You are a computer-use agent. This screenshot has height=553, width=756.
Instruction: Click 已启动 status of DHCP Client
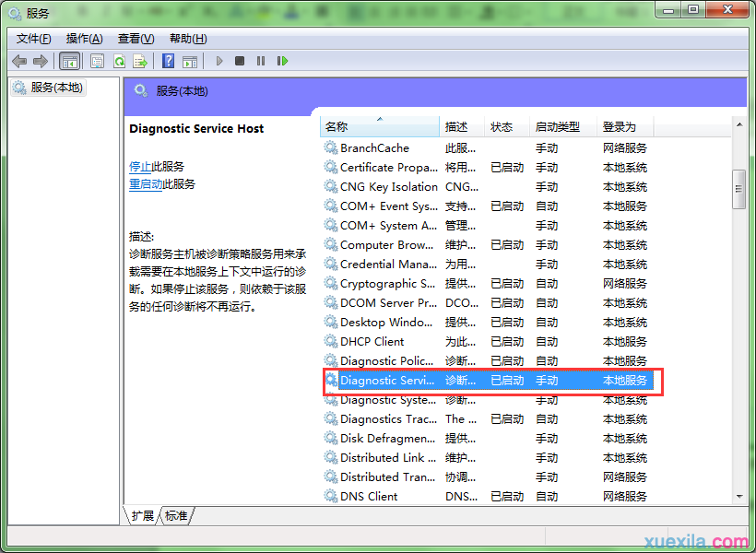click(507, 341)
